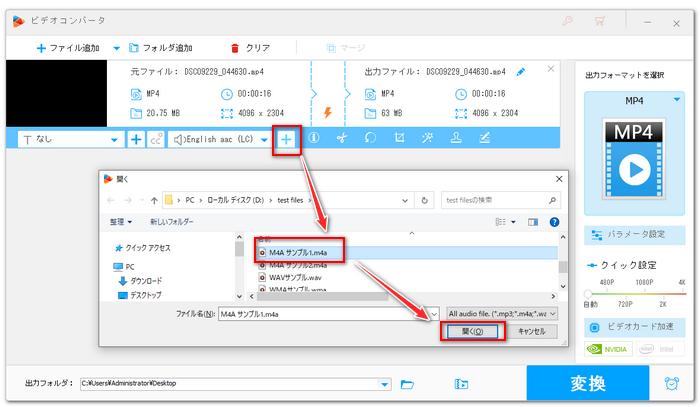The width and height of the screenshot is (700, 407).
Task: Click the ビデオカード加速 button
Action: click(x=634, y=327)
